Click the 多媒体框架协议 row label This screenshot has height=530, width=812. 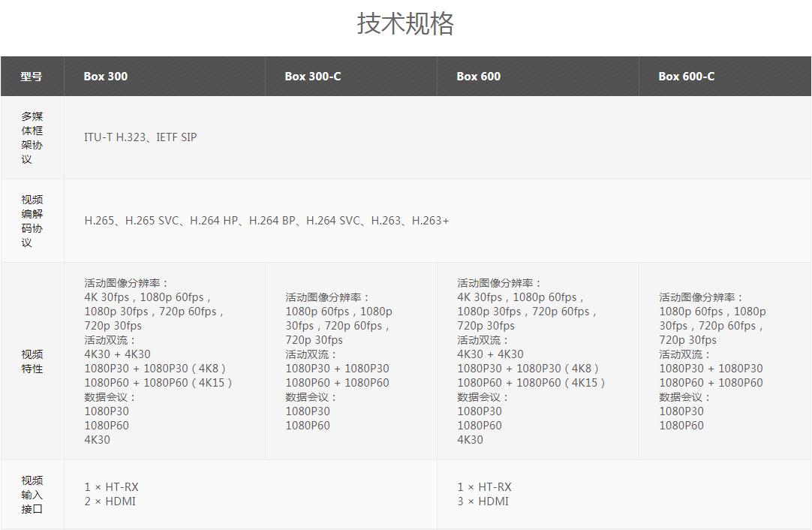32,137
